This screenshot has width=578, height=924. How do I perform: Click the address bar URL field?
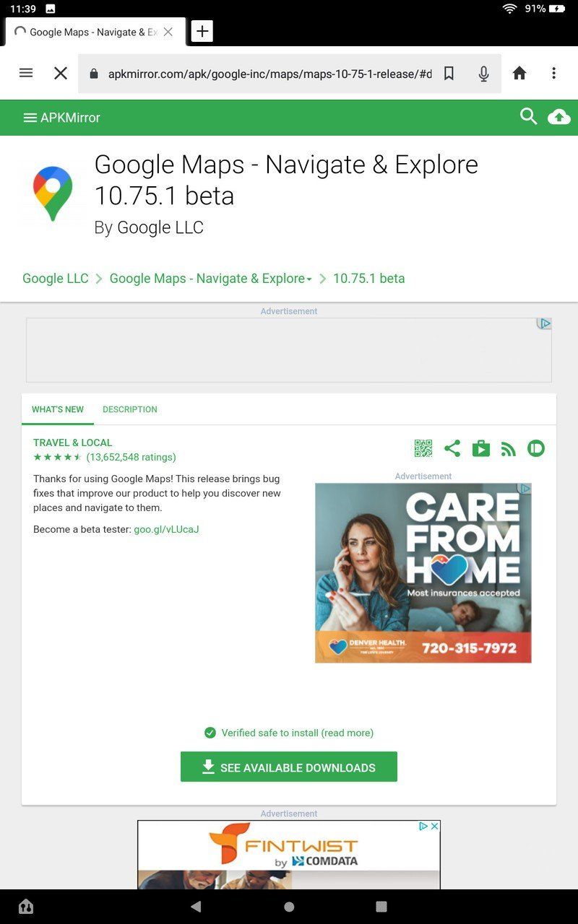tap(270, 74)
